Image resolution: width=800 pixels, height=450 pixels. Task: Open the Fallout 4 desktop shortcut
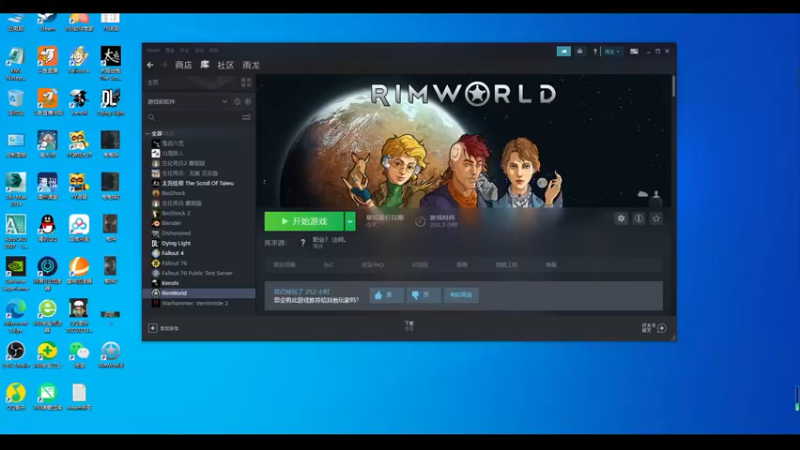79,60
